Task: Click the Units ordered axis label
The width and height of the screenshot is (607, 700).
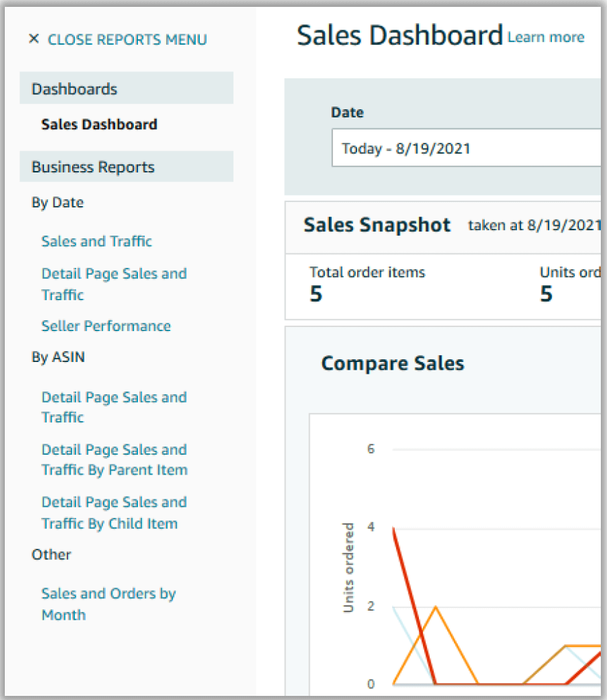Action: (x=348, y=568)
